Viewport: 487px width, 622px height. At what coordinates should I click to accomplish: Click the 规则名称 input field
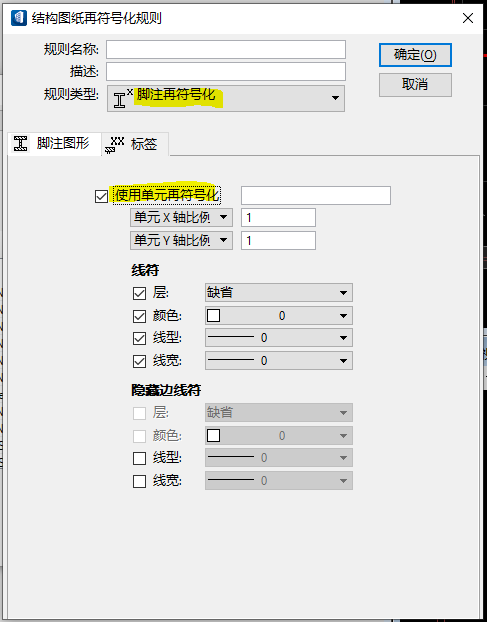coord(226,50)
